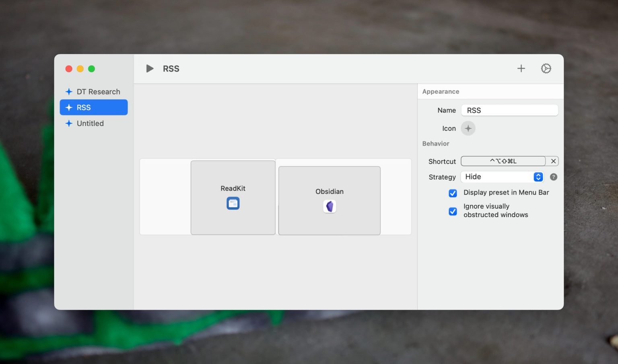Open the Strategy dropdown showing Hide
618x364 pixels.
[502, 177]
